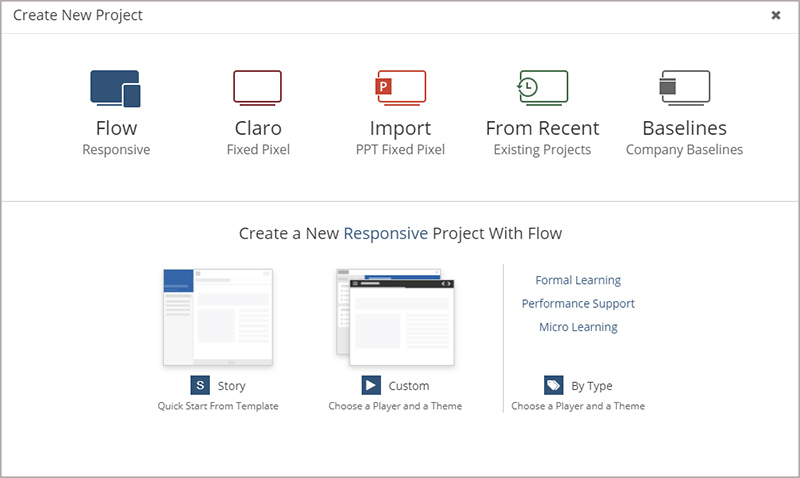
Task: Click the From Recent label
Action: [542, 128]
